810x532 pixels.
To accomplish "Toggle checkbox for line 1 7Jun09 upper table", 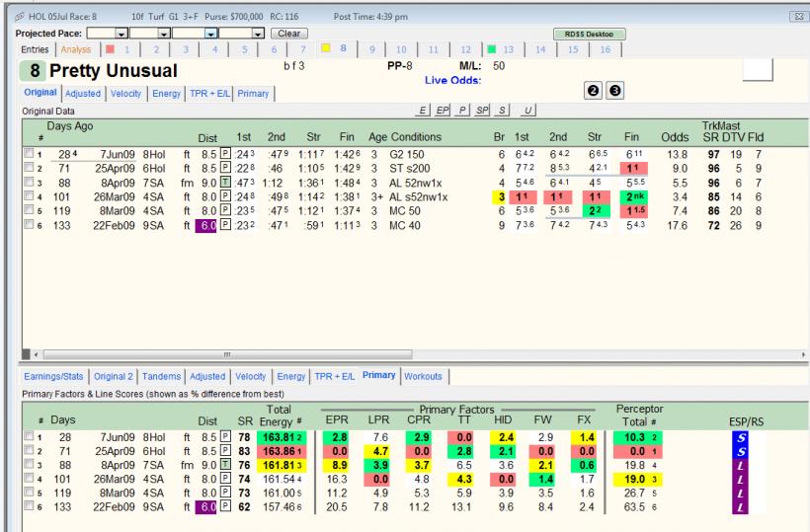I will pos(29,153).
